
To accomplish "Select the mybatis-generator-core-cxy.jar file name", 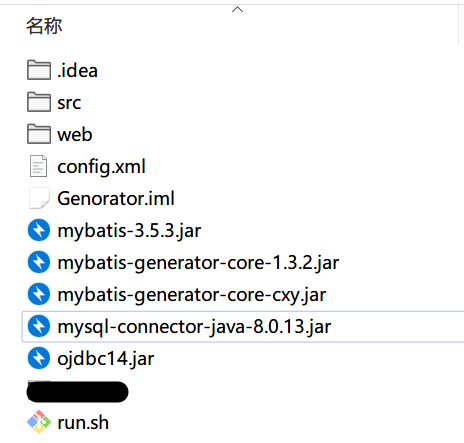I will [192, 295].
